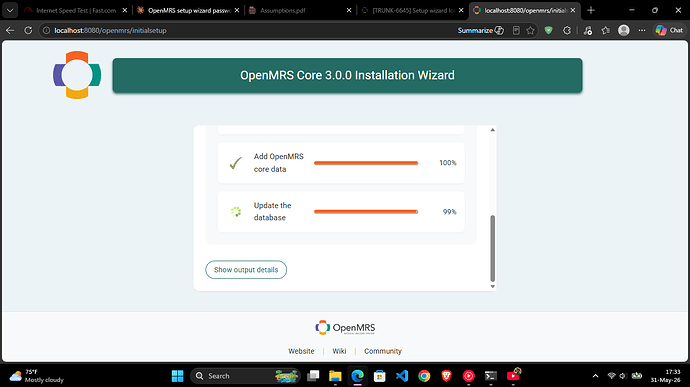Open the clock and date 17:33

tap(665, 376)
